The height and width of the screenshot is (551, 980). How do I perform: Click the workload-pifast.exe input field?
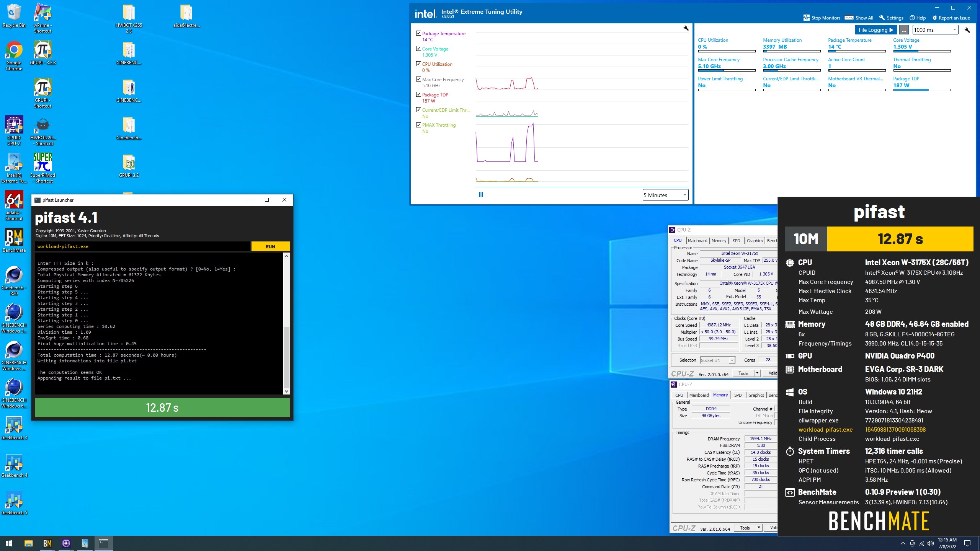click(142, 246)
